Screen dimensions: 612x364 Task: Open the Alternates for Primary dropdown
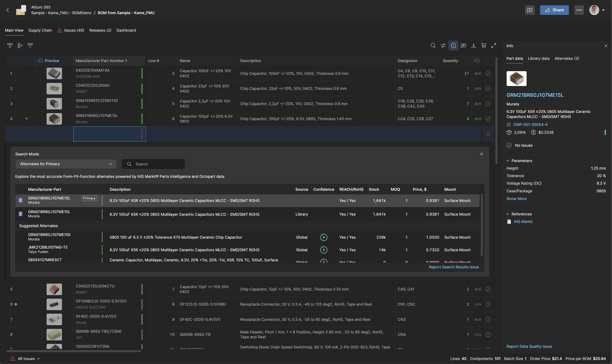pyautogui.click(x=66, y=164)
